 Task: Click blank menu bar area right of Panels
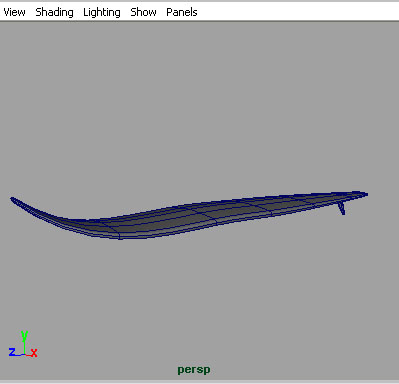point(297,12)
